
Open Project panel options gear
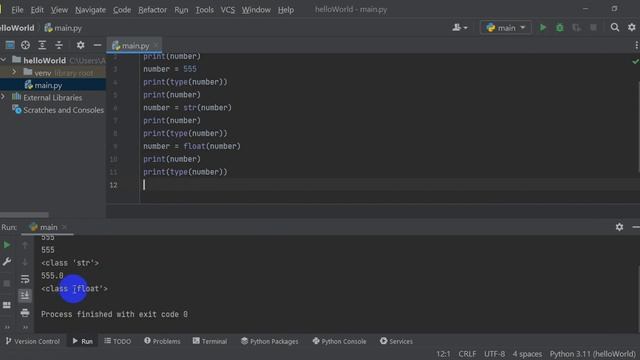pyautogui.click(x=80, y=45)
